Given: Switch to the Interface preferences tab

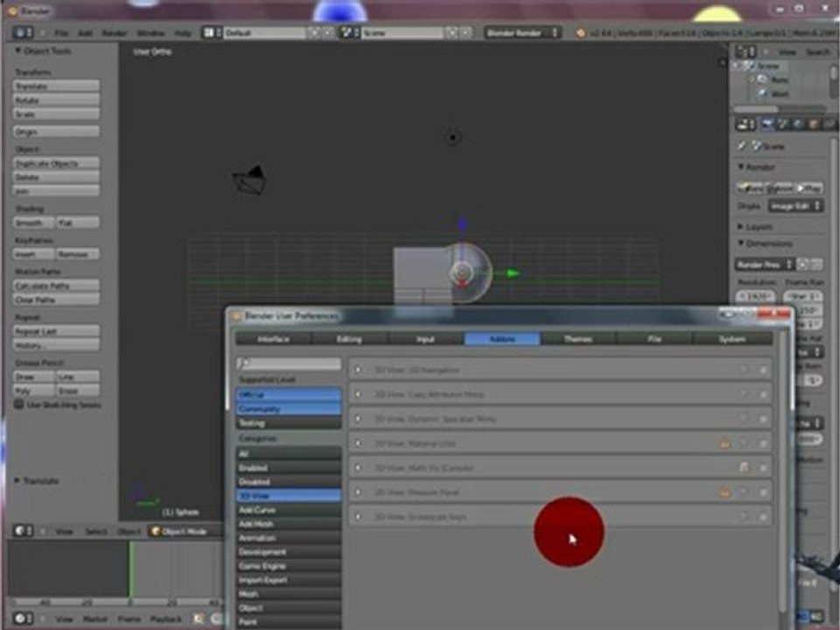Looking at the screenshot, I should (274, 339).
